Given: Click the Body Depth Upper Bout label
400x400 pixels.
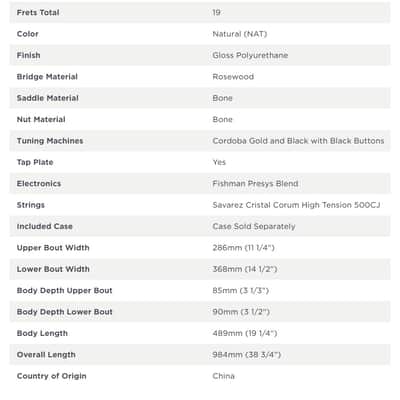Looking at the screenshot, I should coord(64,290).
